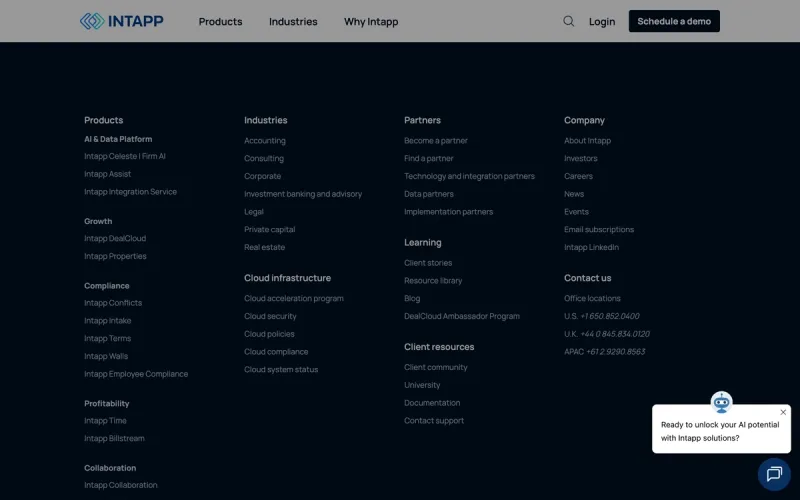Click the chatbot robot avatar
This screenshot has height=500, width=800.
click(721, 403)
